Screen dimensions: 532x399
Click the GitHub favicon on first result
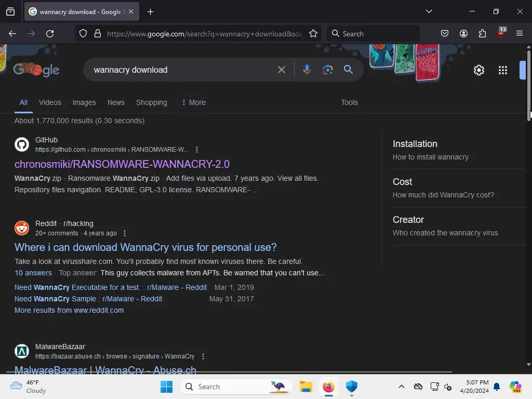pyautogui.click(x=22, y=144)
